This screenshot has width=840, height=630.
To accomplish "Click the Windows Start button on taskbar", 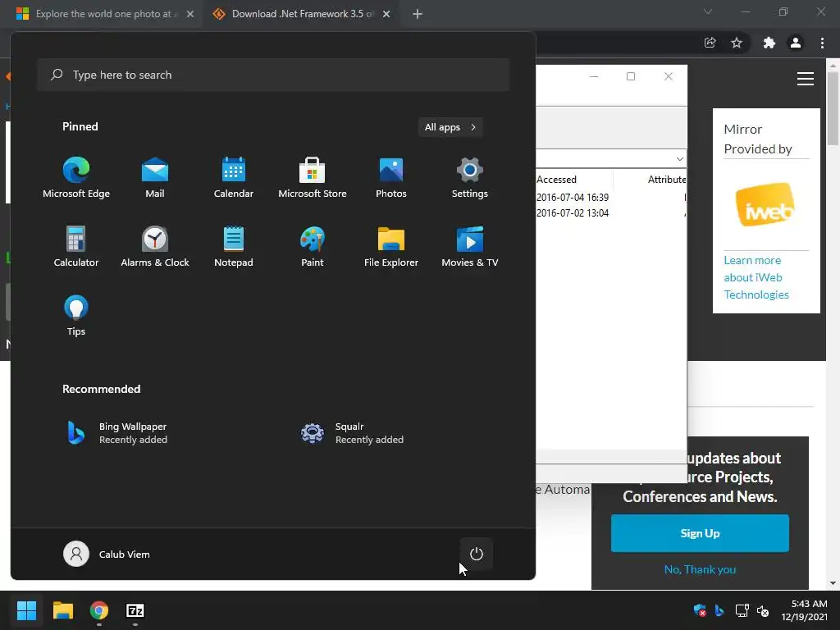I will click(26, 610).
